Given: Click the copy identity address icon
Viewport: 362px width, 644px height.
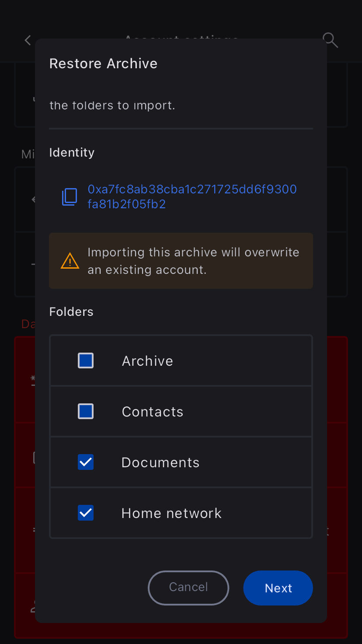Looking at the screenshot, I should [x=69, y=197].
